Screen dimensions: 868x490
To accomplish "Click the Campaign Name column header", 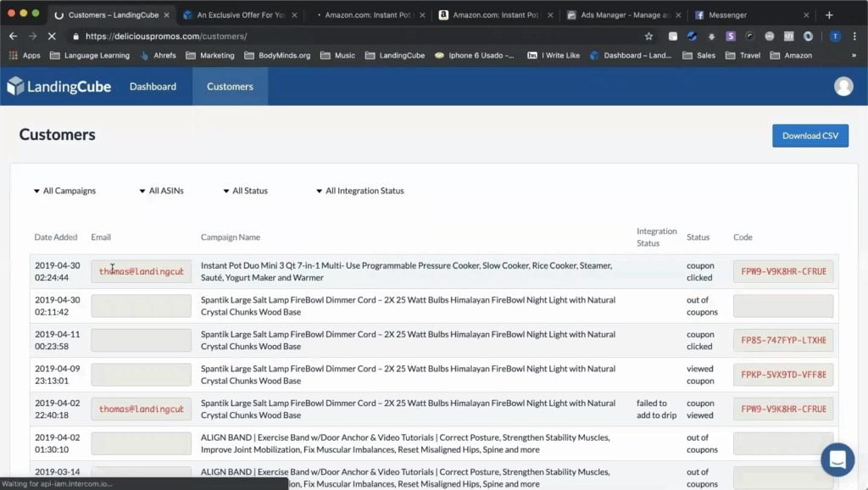I will coord(231,237).
